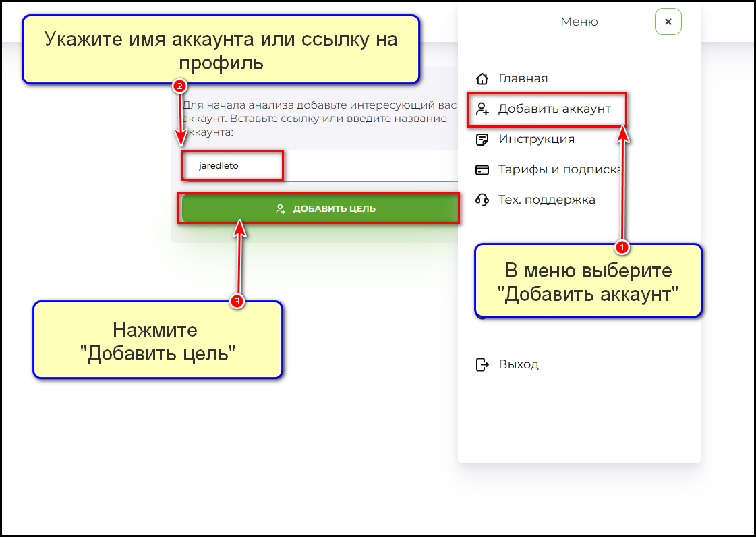The width and height of the screenshot is (756, 537).
Task: Open the Тех. поддержка menu text
Action: pos(546,200)
